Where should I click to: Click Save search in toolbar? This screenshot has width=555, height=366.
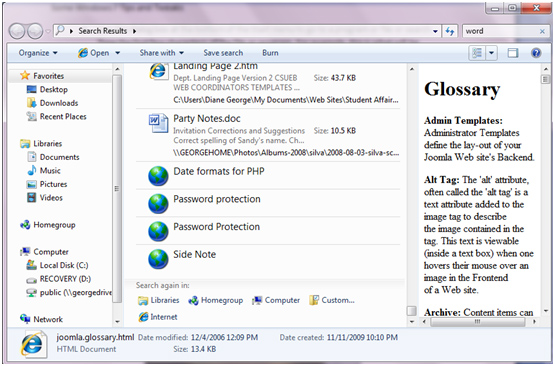pyautogui.click(x=223, y=53)
